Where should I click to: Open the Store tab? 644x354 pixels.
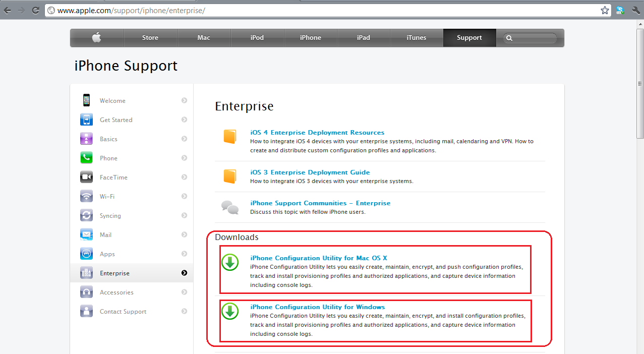pyautogui.click(x=150, y=38)
